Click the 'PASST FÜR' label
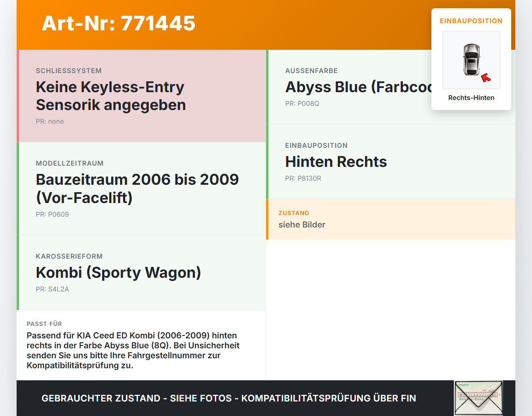The height and width of the screenshot is (416, 532). click(x=44, y=324)
